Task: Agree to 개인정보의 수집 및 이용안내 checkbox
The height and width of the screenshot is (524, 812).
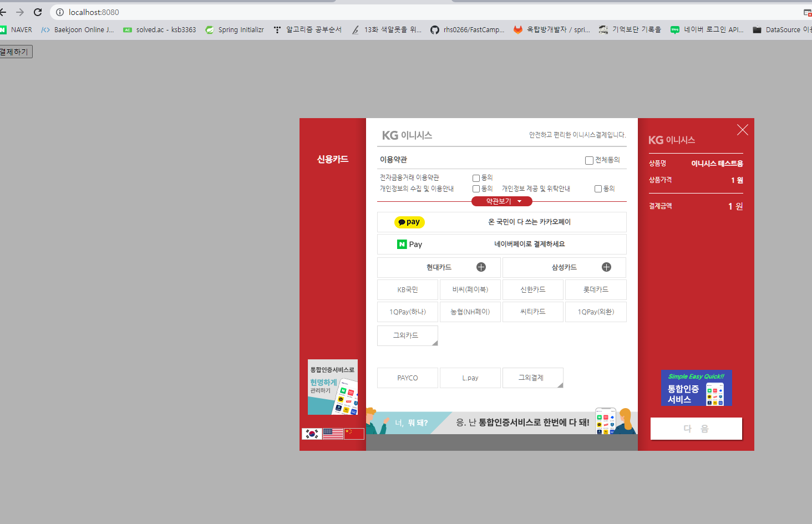Action: point(476,189)
